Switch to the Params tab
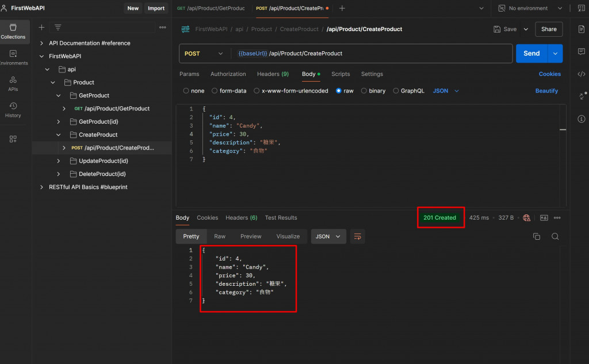 pos(189,74)
